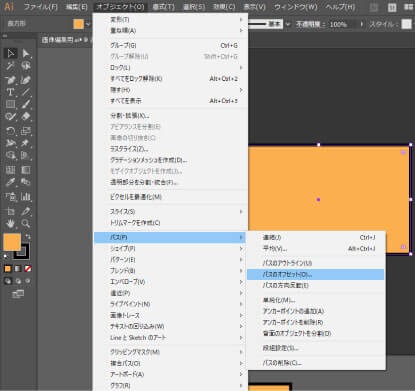Open the 編集(E) menu
The width and height of the screenshot is (415, 391).
pos(76,7)
